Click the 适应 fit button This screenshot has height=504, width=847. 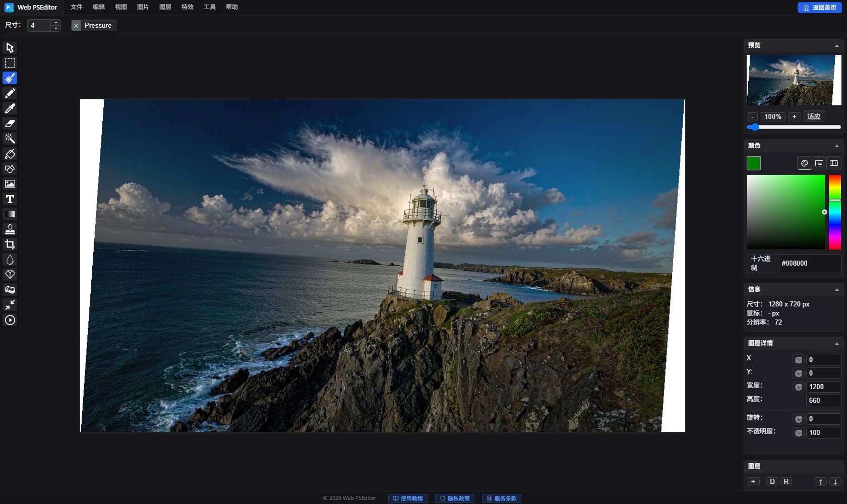click(814, 116)
